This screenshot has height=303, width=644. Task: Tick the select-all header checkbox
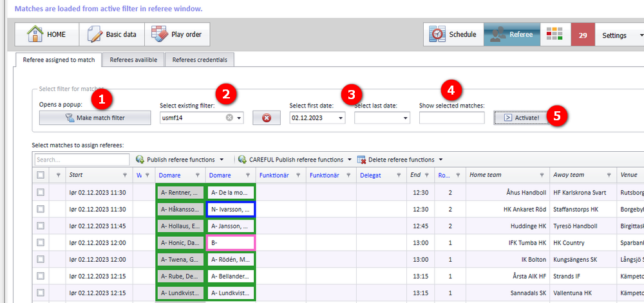tap(40, 175)
